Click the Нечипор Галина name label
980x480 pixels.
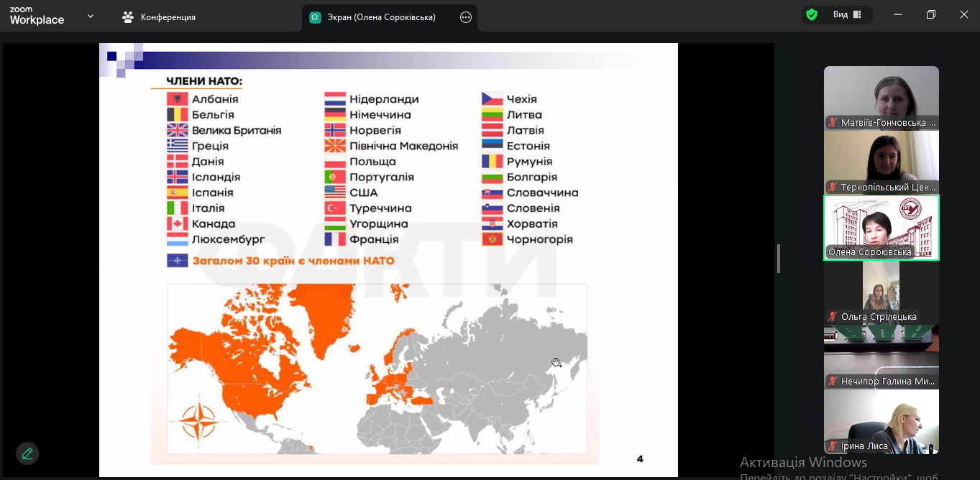887,382
